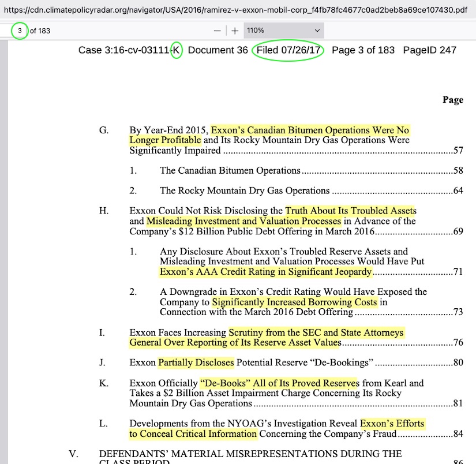Click the zoom out minus icon
Image resolution: width=476 pixels, height=464 pixels.
coord(217,31)
